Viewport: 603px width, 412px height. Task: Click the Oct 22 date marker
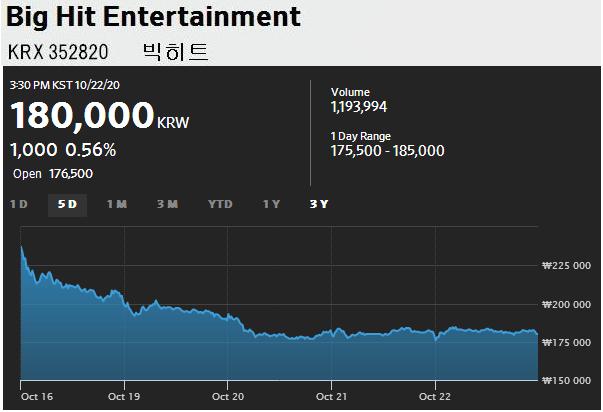(435, 396)
